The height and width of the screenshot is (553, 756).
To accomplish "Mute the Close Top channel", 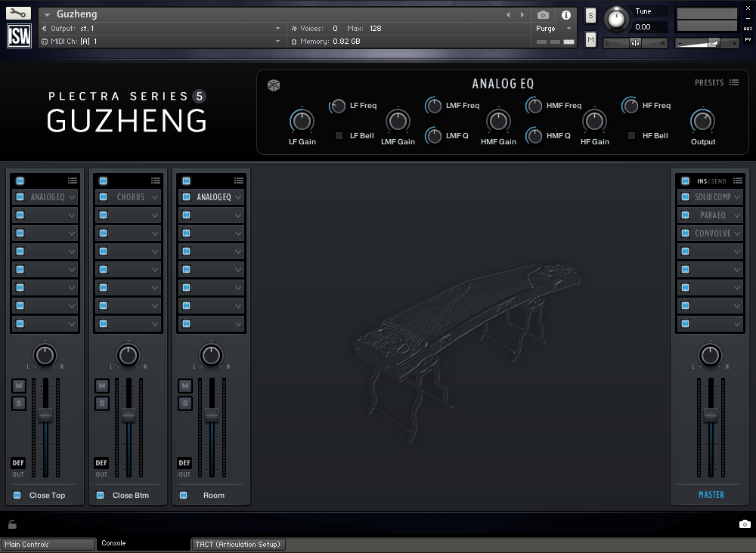I will [18, 385].
